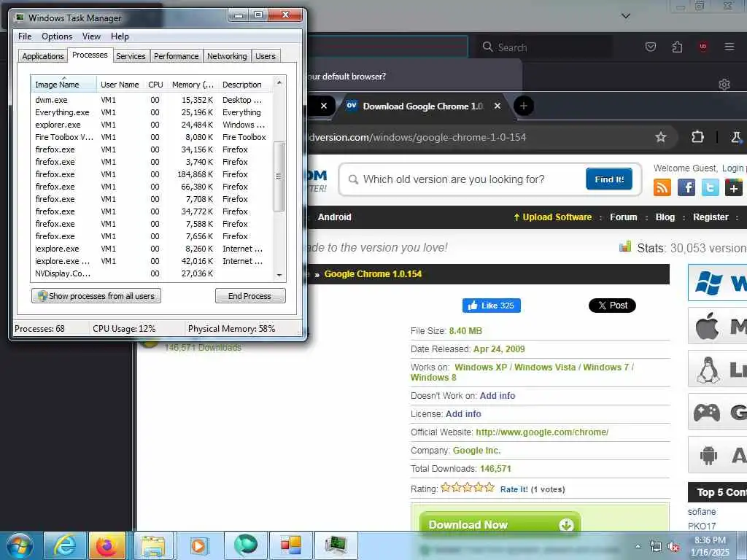Open the settings gear on the right
747x560 pixels.
(x=724, y=85)
